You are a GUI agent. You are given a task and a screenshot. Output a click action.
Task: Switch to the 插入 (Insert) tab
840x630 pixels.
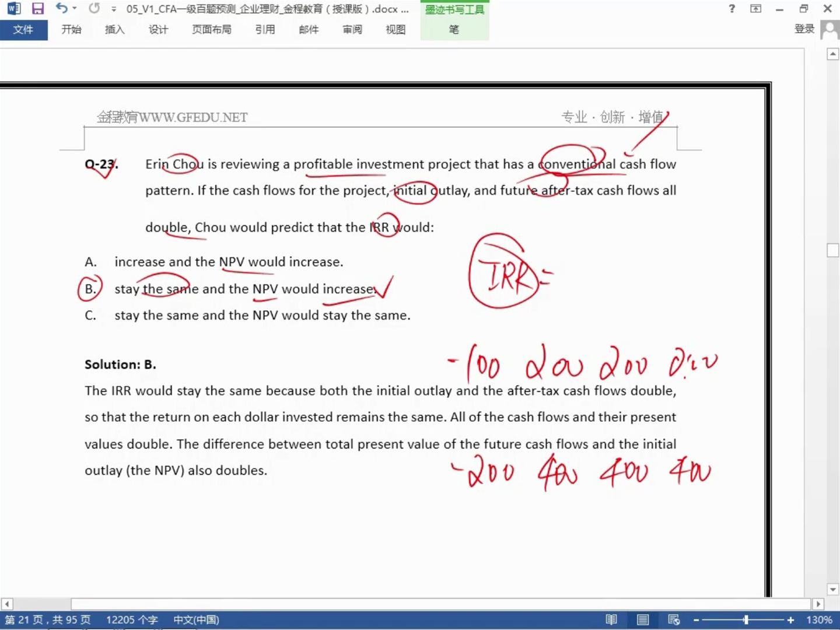coord(114,30)
